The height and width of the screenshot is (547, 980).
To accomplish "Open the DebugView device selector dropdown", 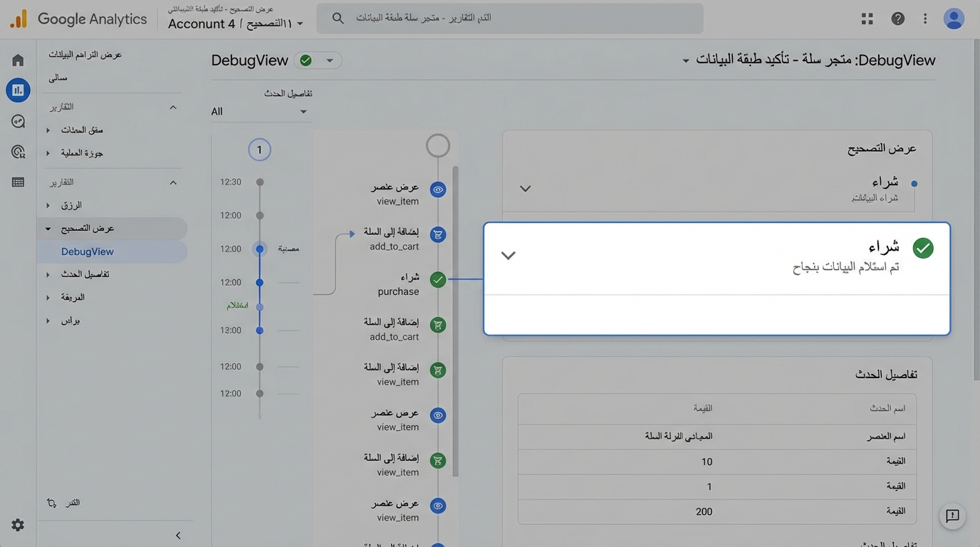I will tap(318, 61).
